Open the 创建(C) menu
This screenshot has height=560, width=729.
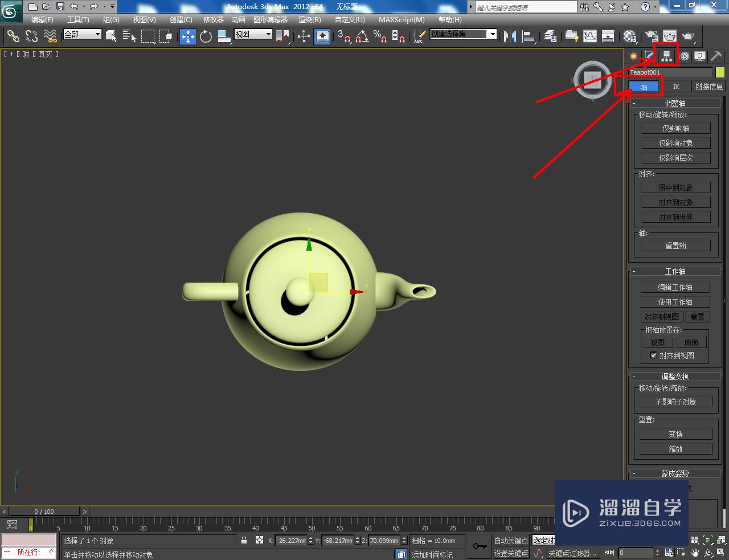(181, 20)
